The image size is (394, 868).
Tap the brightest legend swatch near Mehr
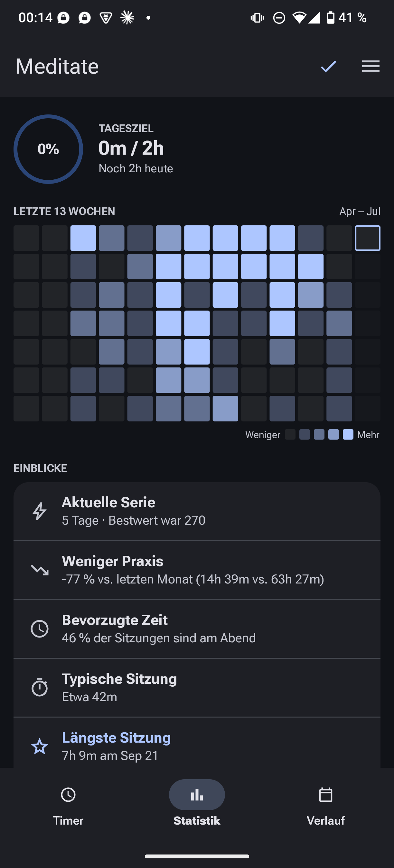(348, 434)
